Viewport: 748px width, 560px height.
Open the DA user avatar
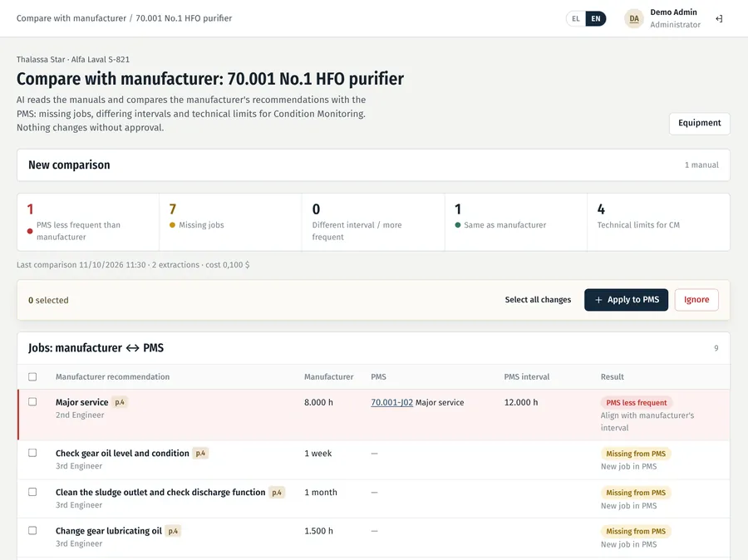tap(633, 18)
